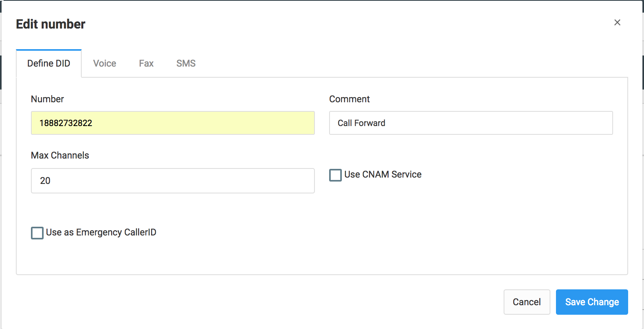This screenshot has width=644, height=329.
Task: Enable the Use CNAM Service checkbox
Action: [335, 175]
